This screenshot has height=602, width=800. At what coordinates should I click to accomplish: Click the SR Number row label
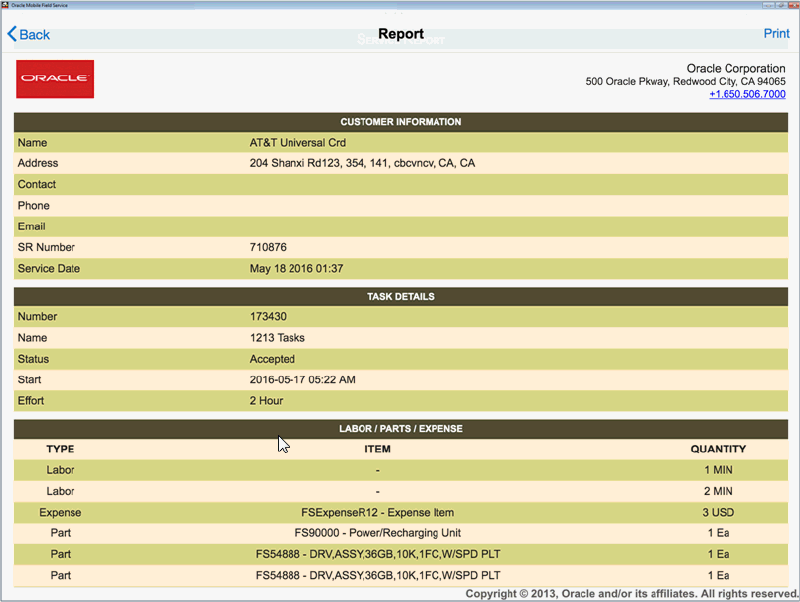point(46,247)
